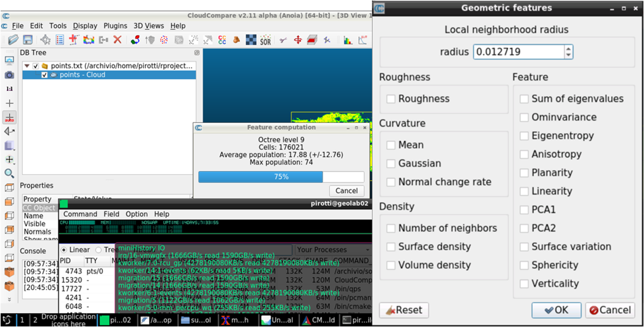Enable Surface density checkbox
The image size is (644, 327).
tap(391, 247)
